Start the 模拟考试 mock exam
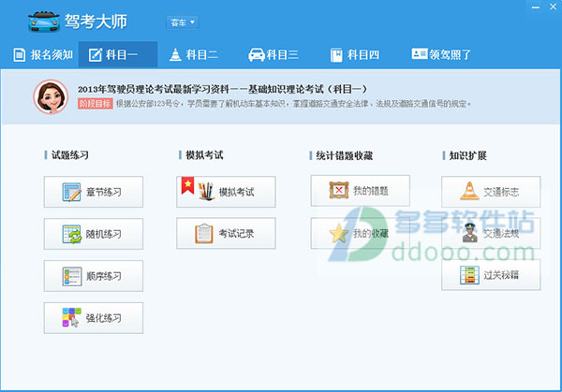The width and height of the screenshot is (562, 392). 226,192
